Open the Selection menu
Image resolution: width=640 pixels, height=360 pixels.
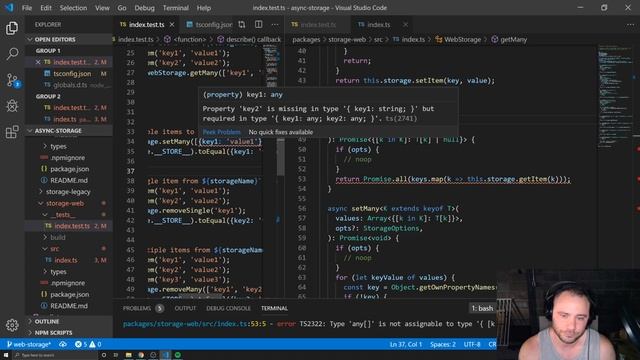coord(73,8)
